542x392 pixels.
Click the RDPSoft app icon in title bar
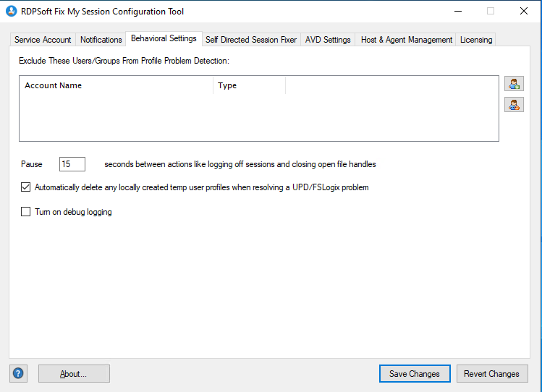(x=12, y=12)
